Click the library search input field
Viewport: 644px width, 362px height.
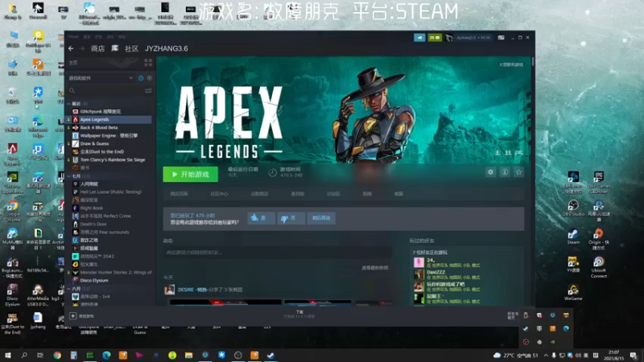coord(109,90)
